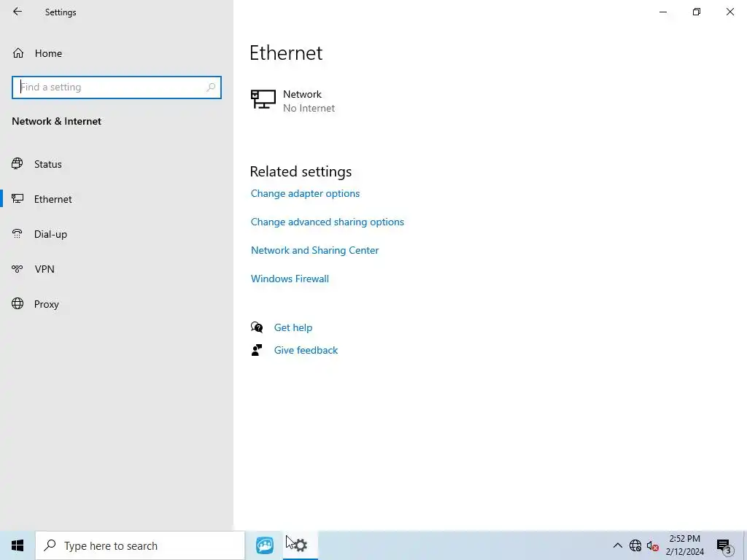Restore down the Settings window
Screen dimensions: 747x560
(x=697, y=12)
